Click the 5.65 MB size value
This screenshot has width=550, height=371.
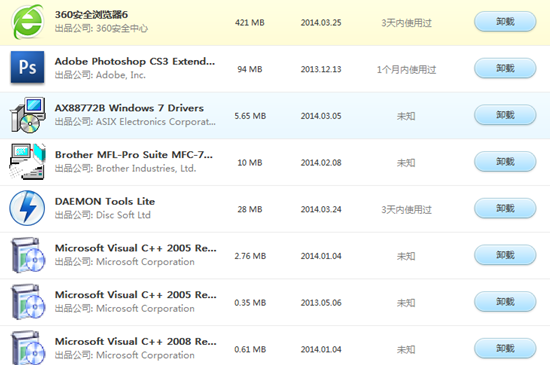coord(250,116)
